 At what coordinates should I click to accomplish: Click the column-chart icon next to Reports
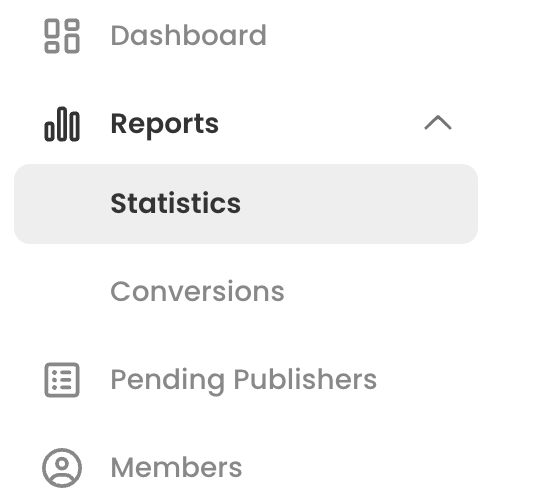click(62, 124)
